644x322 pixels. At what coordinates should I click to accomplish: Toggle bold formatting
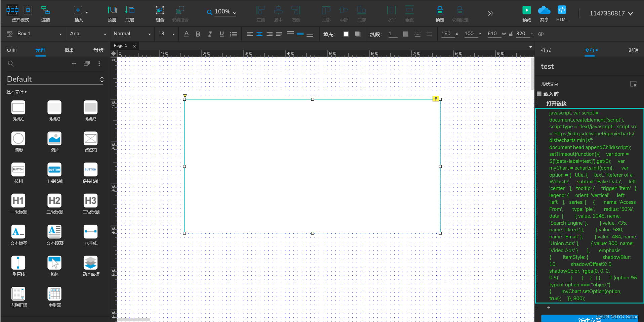pyautogui.click(x=198, y=34)
